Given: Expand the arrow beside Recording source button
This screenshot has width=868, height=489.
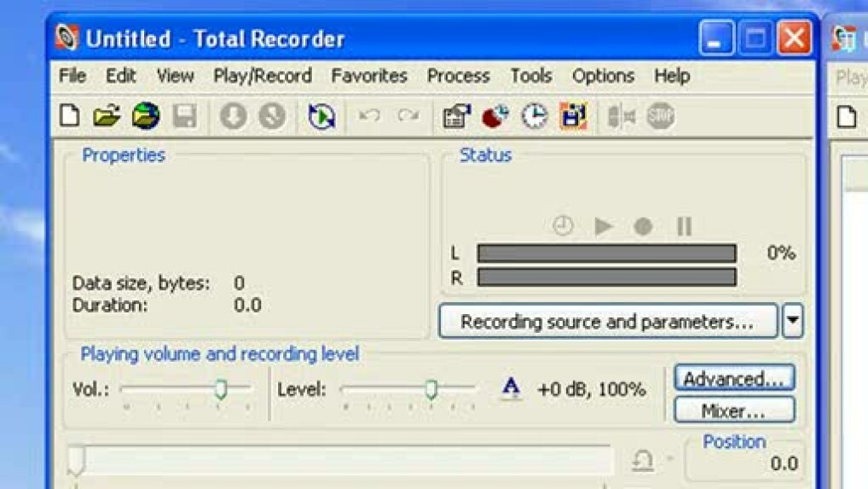Looking at the screenshot, I should point(793,322).
